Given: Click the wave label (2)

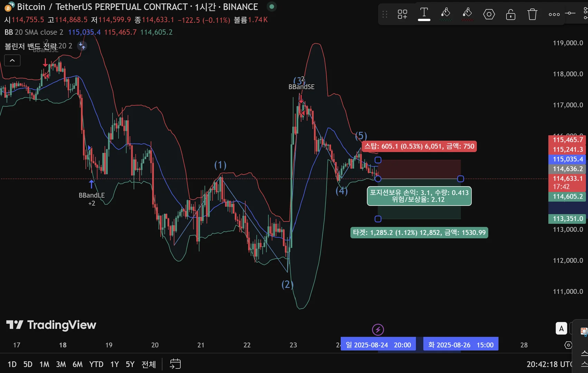Looking at the screenshot, I should pos(287,285).
